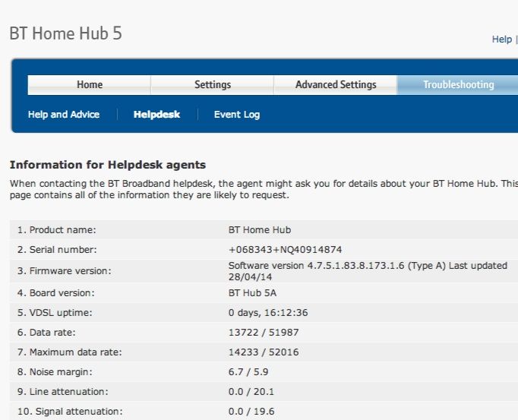
Task: Click the helpdesk description paragraph
Action: tap(264, 189)
